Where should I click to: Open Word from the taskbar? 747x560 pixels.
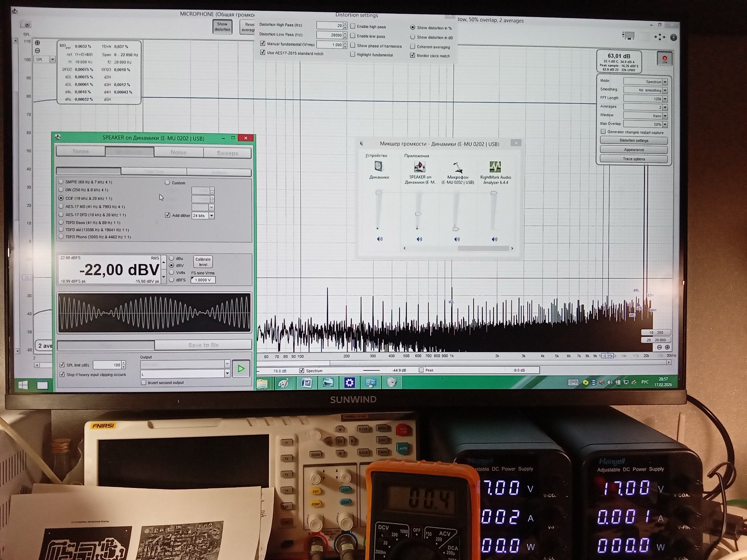(307, 383)
